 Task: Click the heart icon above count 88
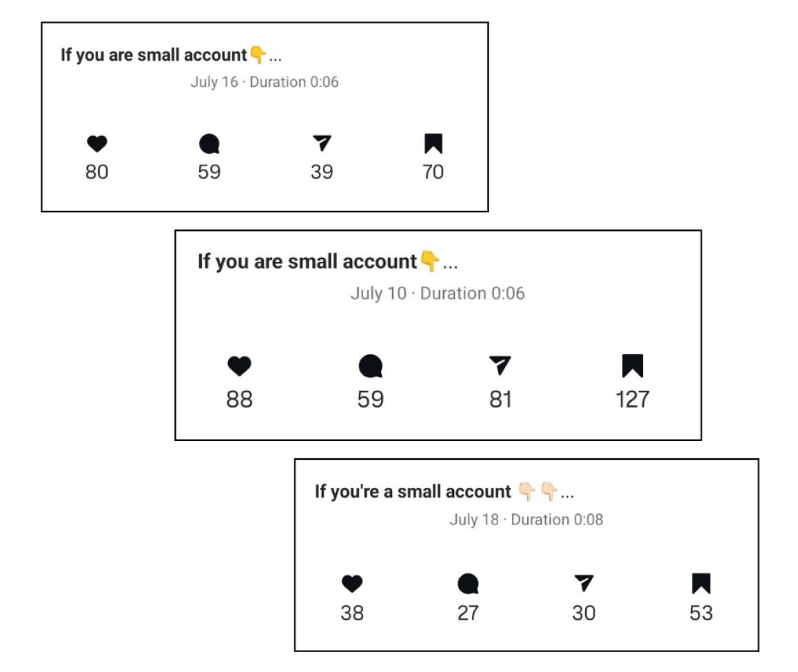[x=239, y=366]
